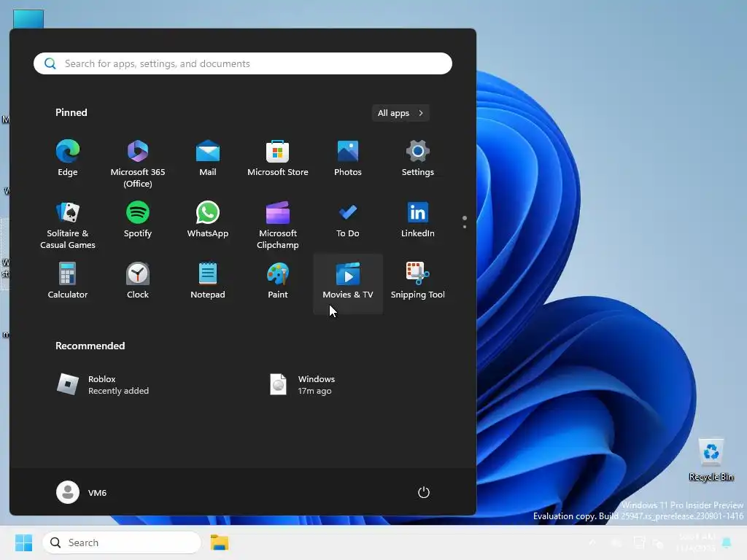Open the VM6 user account menu
Image resolution: width=747 pixels, height=560 pixels.
tap(82, 492)
